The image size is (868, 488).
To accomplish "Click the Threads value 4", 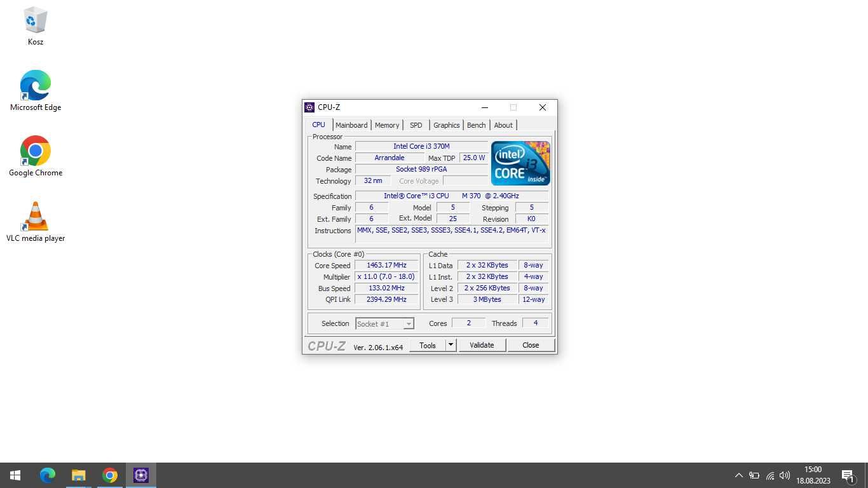I will point(536,323).
